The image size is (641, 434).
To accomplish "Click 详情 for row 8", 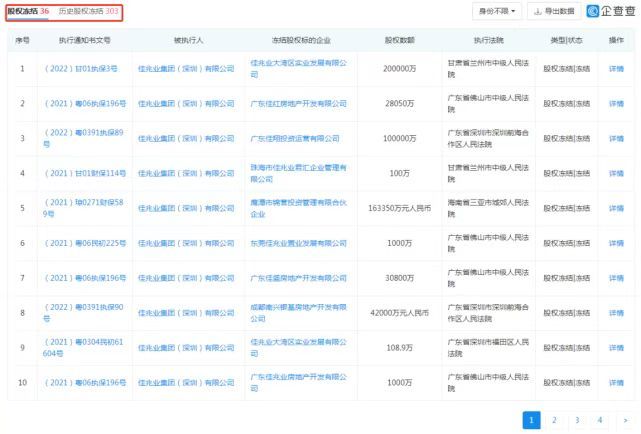I will click(616, 313).
